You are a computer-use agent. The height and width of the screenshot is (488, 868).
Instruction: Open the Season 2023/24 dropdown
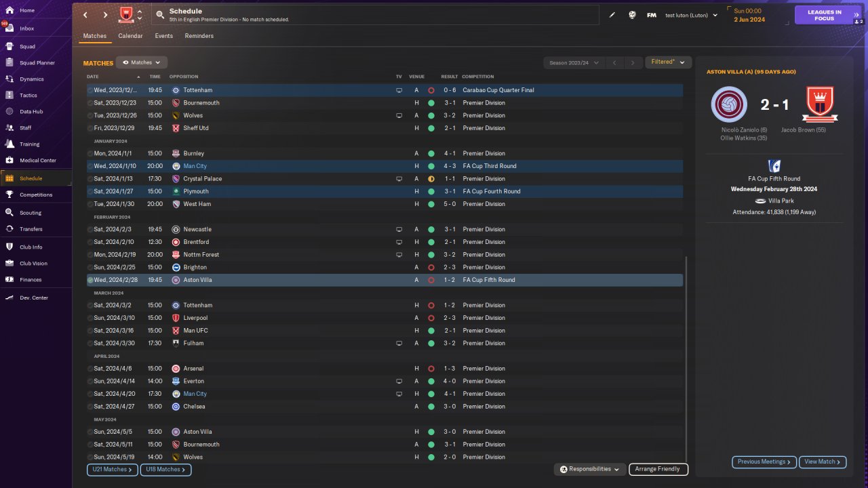coord(574,63)
